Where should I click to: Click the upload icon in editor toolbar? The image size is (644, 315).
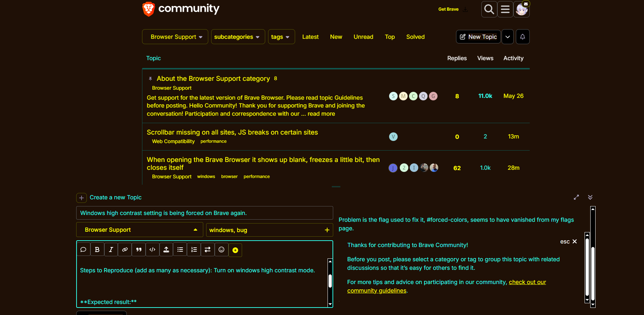coord(166,250)
